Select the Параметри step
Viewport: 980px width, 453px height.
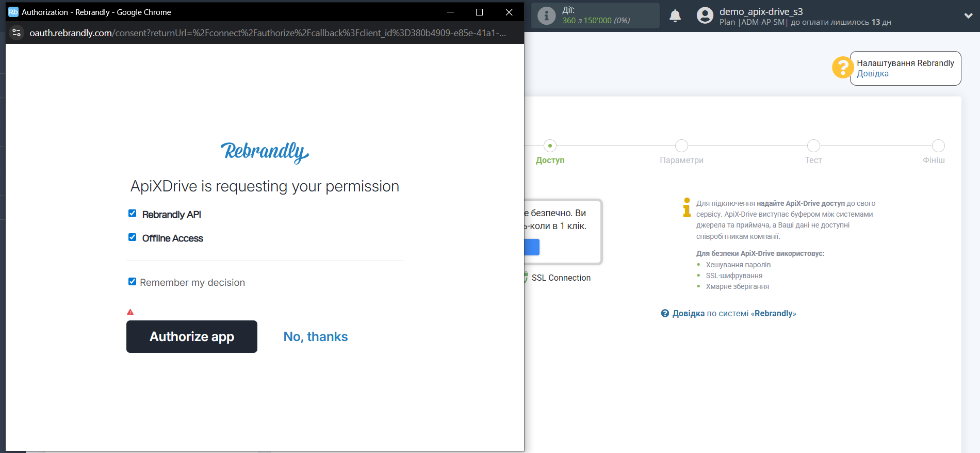[681, 152]
